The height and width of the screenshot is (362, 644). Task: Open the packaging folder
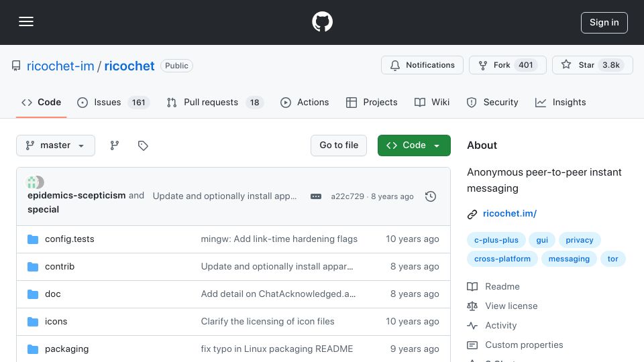pyautogui.click(x=66, y=349)
